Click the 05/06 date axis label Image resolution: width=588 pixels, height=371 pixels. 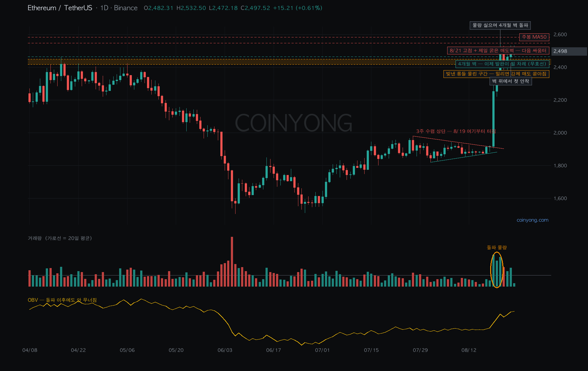click(x=127, y=350)
